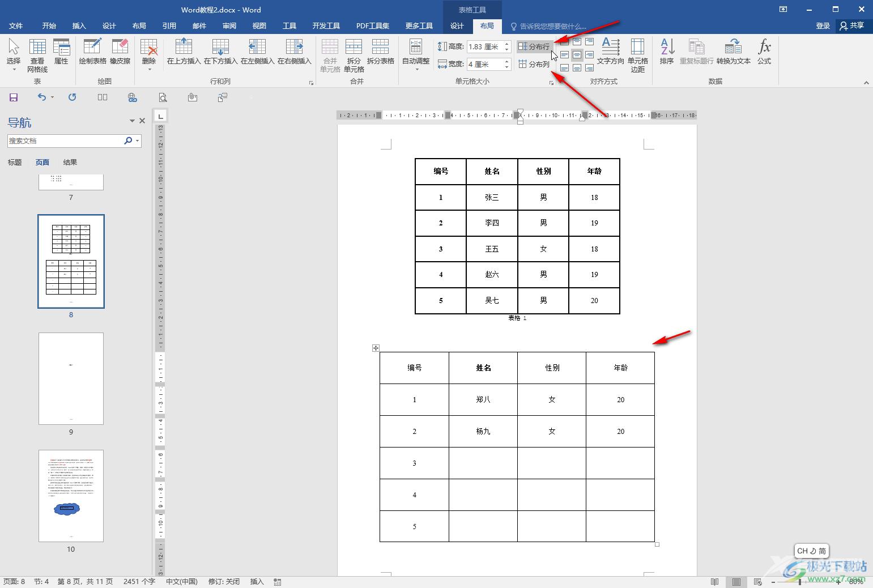Viewport: 873px width, 588px height.
Task: Click the attachment envelope icon in toolbar
Action: pyautogui.click(x=193, y=97)
